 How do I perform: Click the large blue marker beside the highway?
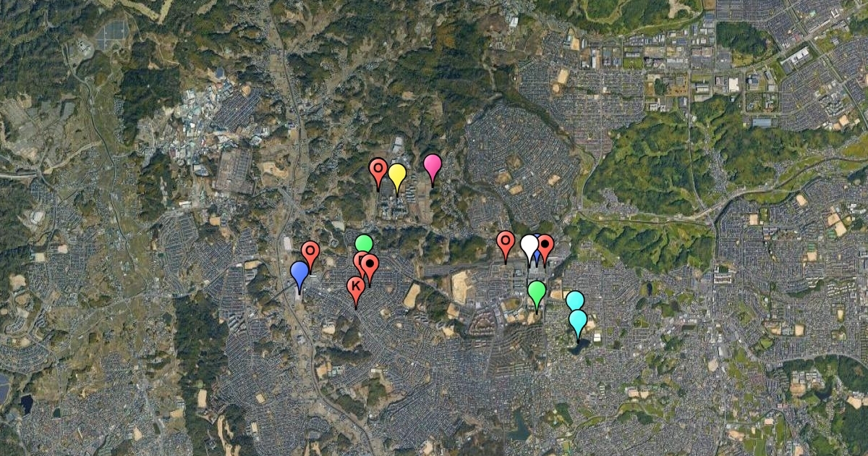click(299, 273)
